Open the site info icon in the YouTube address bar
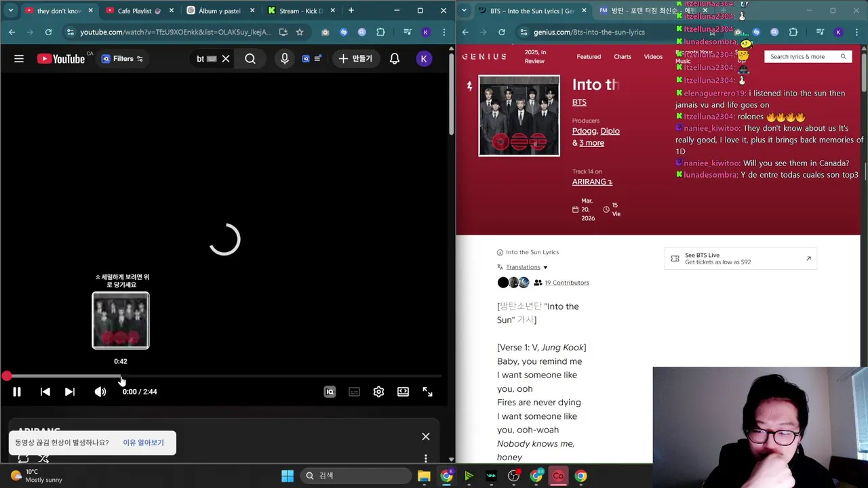Image resolution: width=868 pixels, height=488 pixels. pyautogui.click(x=71, y=32)
